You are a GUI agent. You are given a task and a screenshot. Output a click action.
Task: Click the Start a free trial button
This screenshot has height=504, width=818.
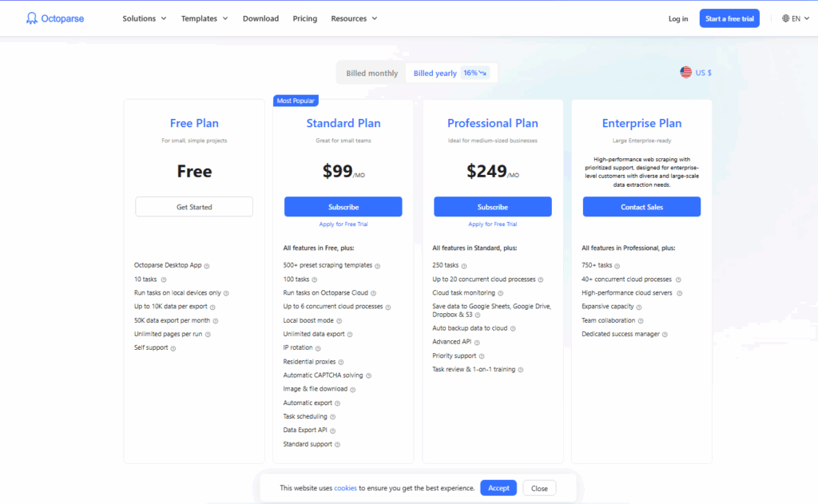click(729, 18)
